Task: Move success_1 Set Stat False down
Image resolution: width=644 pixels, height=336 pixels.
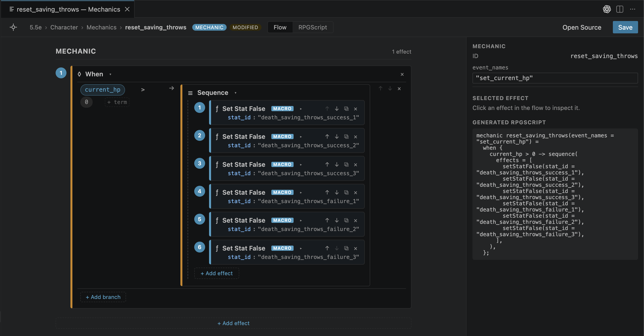Action: [x=337, y=109]
